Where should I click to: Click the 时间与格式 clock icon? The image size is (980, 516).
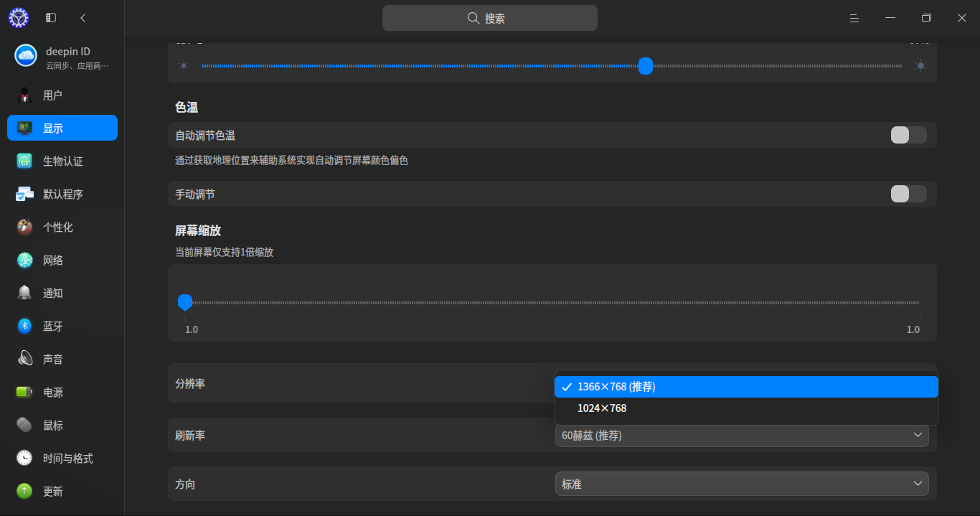click(x=25, y=459)
